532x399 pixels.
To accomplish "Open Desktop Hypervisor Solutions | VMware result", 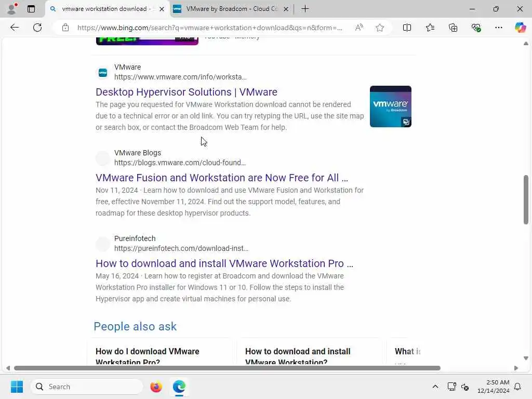I will (x=187, y=92).
